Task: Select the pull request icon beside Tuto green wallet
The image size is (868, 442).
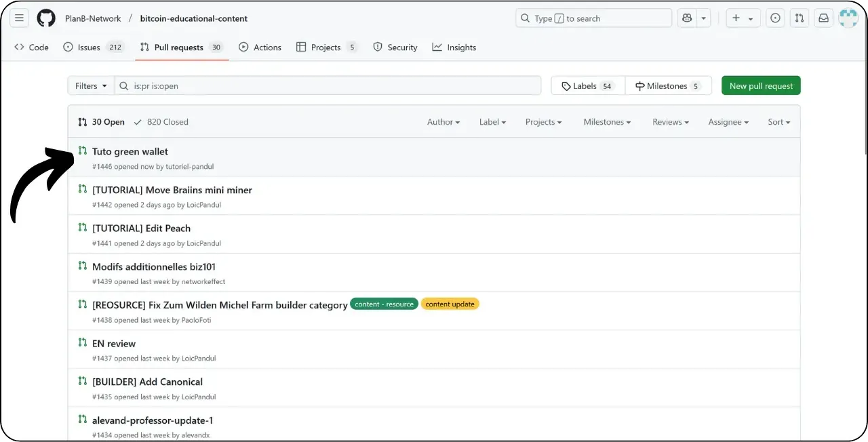Action: tap(81, 150)
